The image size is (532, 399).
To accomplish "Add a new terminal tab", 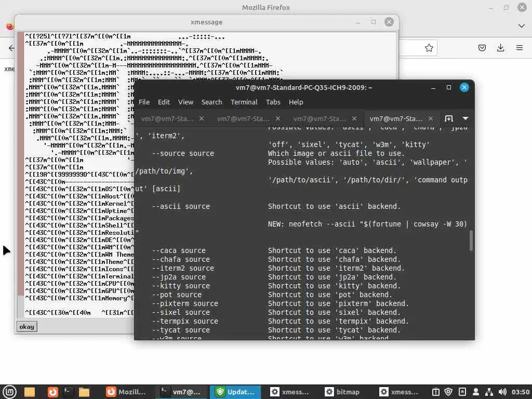I will point(449,118).
